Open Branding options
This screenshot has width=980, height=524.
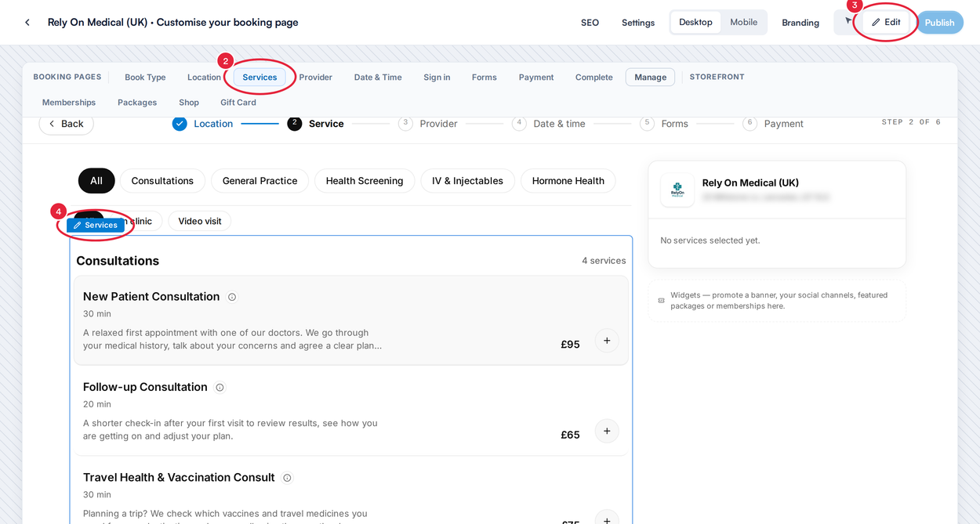point(800,22)
